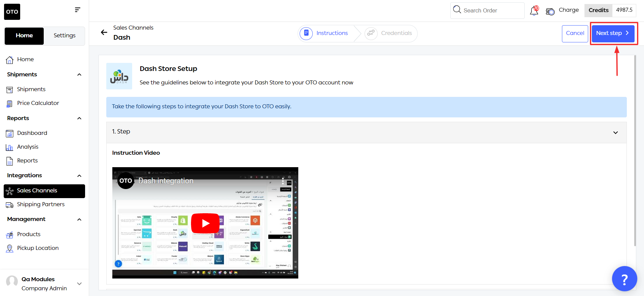Viewport: 644px width, 296px height.
Task: Open Dashboard report icon
Action: pos(9,134)
